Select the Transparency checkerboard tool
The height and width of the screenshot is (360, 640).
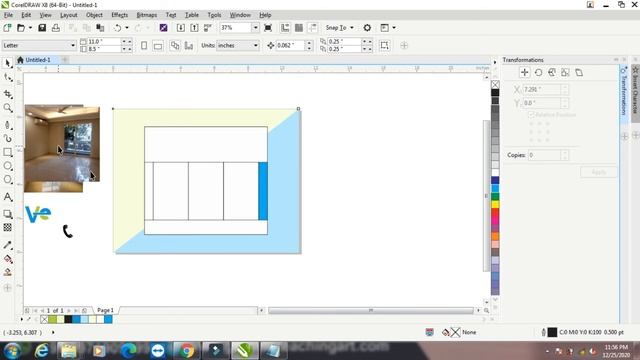[x=8, y=227]
